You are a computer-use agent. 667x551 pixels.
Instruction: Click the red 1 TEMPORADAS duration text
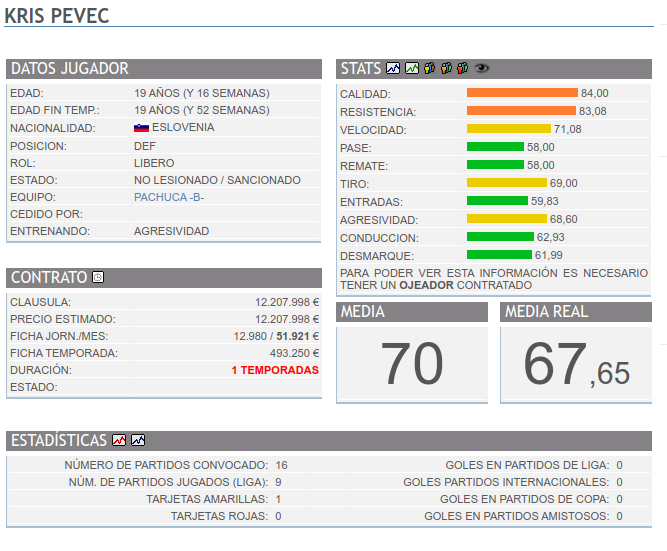point(274,370)
